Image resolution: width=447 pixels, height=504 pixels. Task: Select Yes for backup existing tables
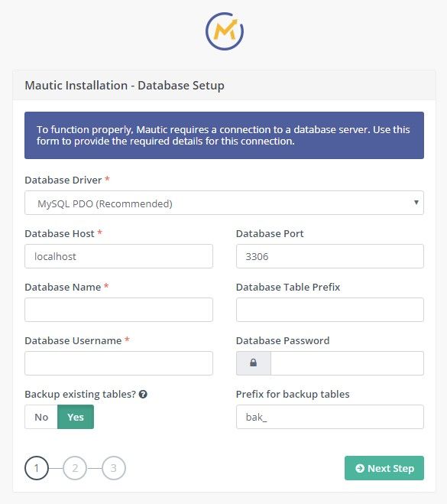(76, 417)
